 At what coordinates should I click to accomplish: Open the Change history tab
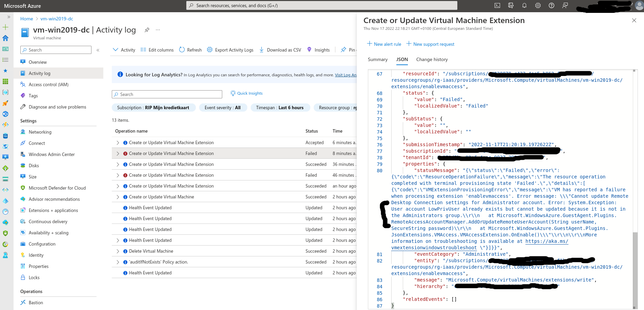click(432, 59)
